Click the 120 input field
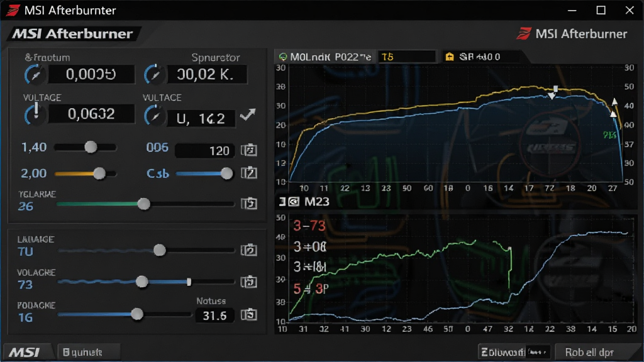 205,151
